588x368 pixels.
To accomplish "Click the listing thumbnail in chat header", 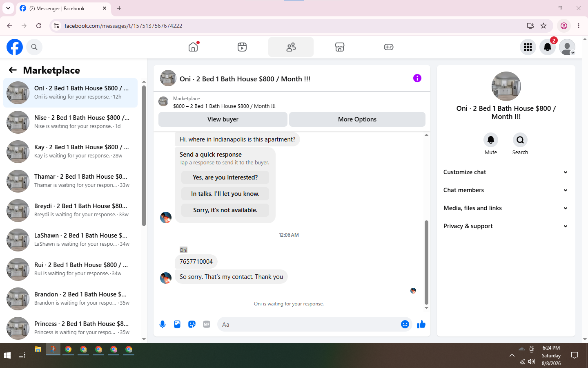I will (168, 78).
